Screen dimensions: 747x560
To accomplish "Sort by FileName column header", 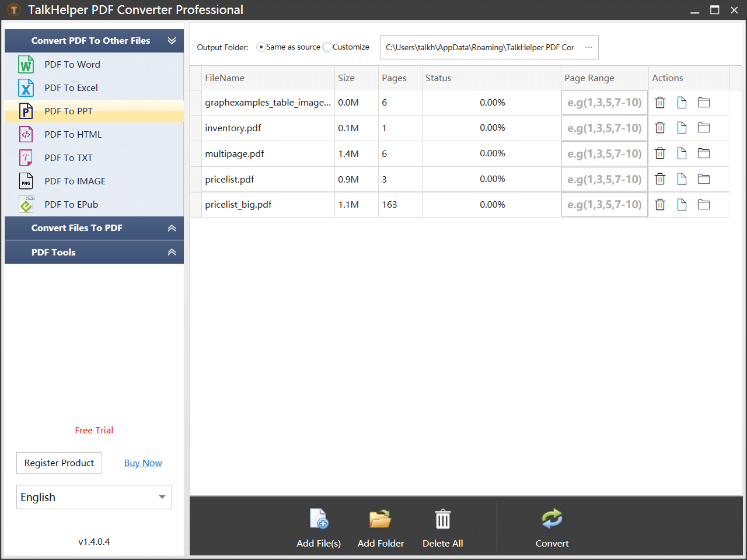I will pos(268,78).
